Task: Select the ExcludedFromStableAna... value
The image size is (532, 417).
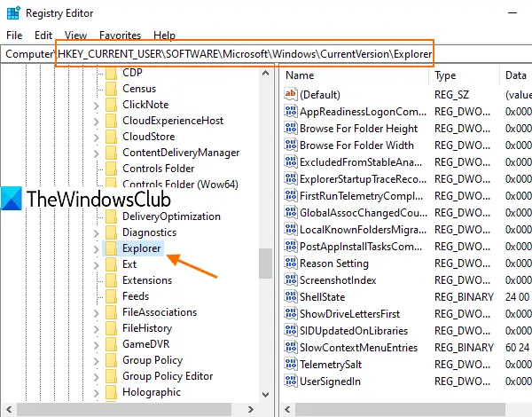Action: point(361,162)
